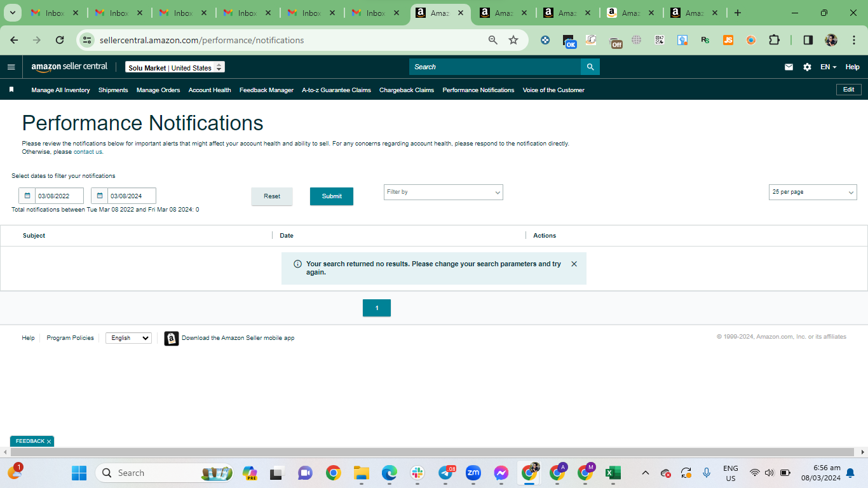Click the orange JS extension icon

tap(728, 40)
